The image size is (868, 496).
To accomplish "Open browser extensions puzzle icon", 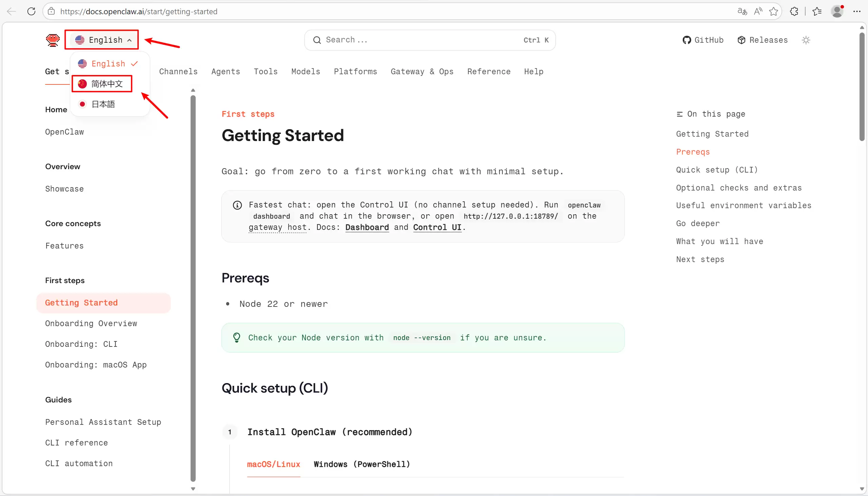I will point(794,11).
